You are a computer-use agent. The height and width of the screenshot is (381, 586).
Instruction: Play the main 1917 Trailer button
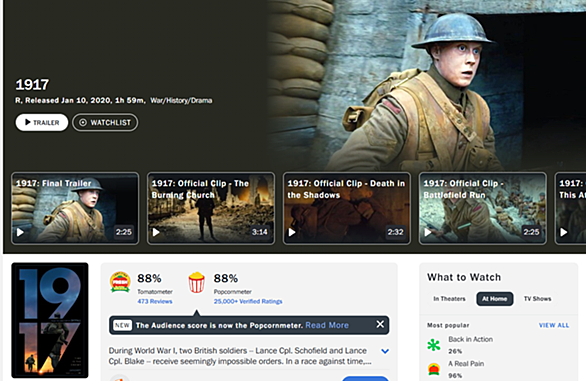point(42,123)
